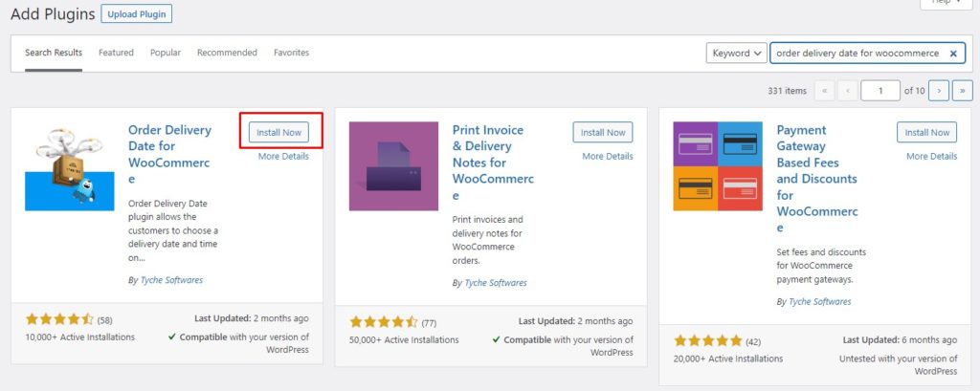Click the '331 items' count text
This screenshot has height=391, width=980.
[x=787, y=91]
